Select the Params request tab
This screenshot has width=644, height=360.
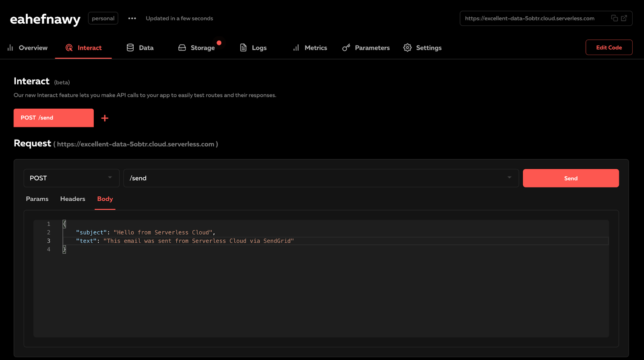[x=37, y=199]
